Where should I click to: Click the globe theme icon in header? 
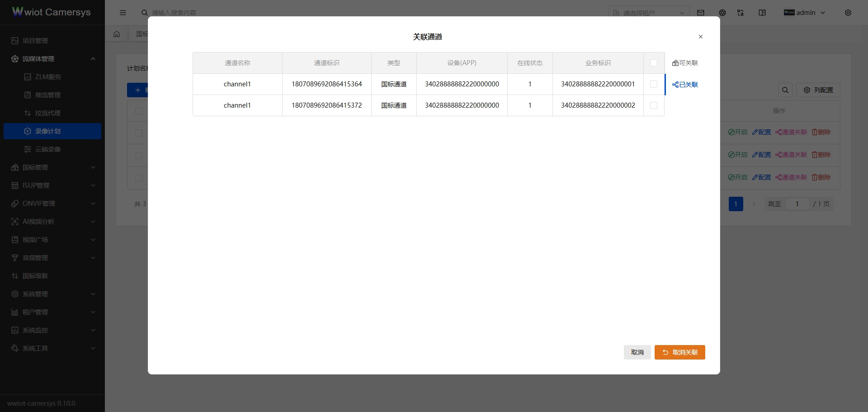pos(722,13)
